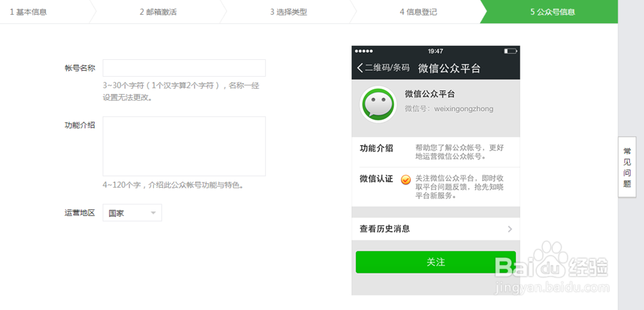The width and height of the screenshot is (644, 310).
Task: Click the hint starting 3~30个字符
Action: (181, 92)
